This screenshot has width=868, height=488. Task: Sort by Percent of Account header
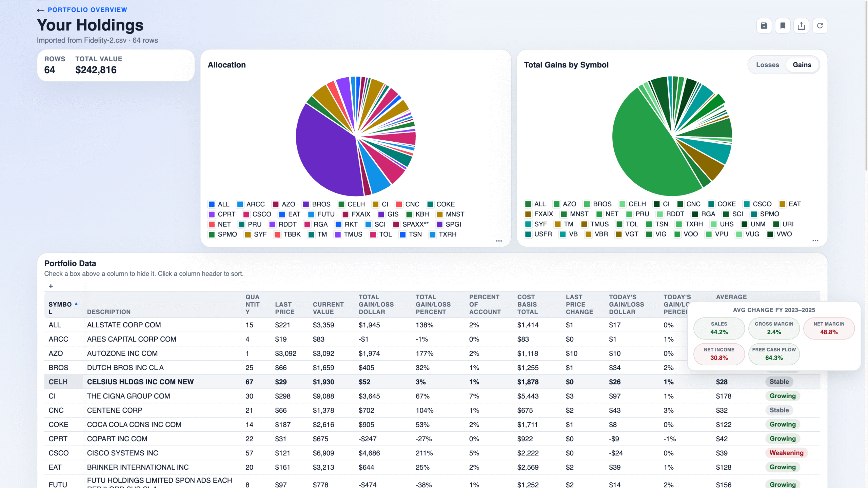pyautogui.click(x=485, y=304)
